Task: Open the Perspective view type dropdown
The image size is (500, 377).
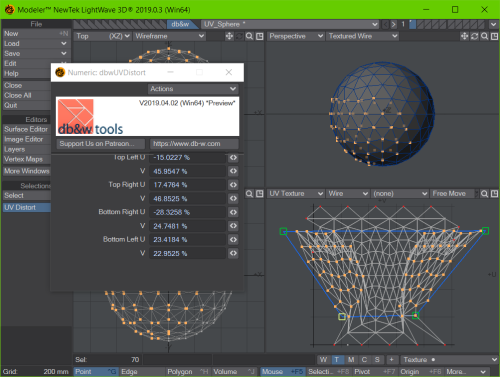Action: pyautogui.click(x=296, y=36)
